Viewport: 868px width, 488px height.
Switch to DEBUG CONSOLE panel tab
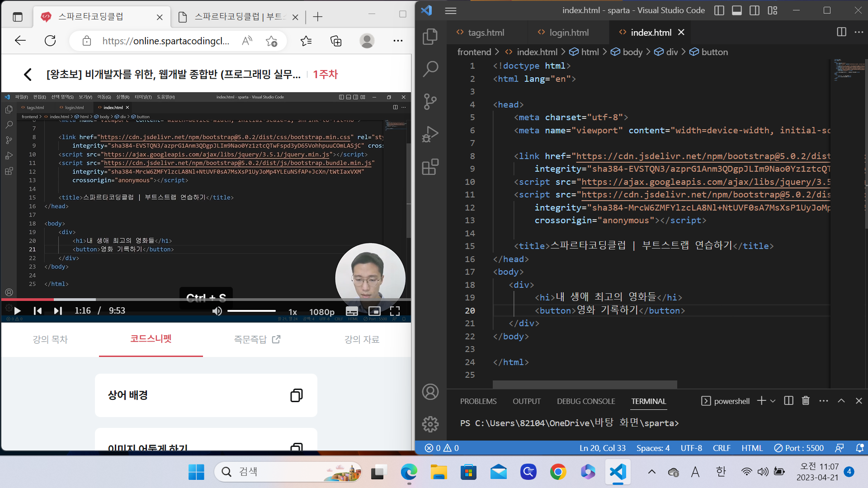tap(586, 401)
